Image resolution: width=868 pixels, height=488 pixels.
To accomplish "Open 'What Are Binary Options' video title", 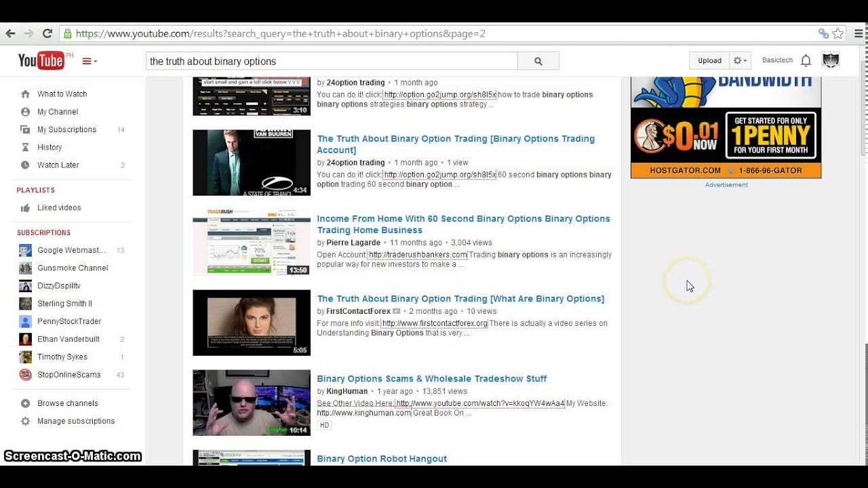I will [460, 299].
